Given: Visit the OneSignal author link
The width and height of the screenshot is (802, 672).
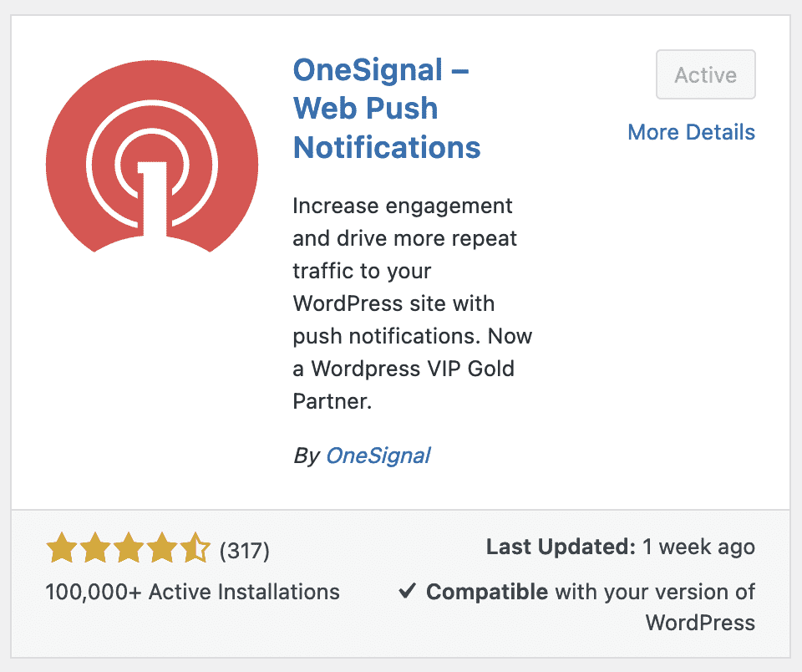Looking at the screenshot, I should pyautogui.click(x=378, y=456).
